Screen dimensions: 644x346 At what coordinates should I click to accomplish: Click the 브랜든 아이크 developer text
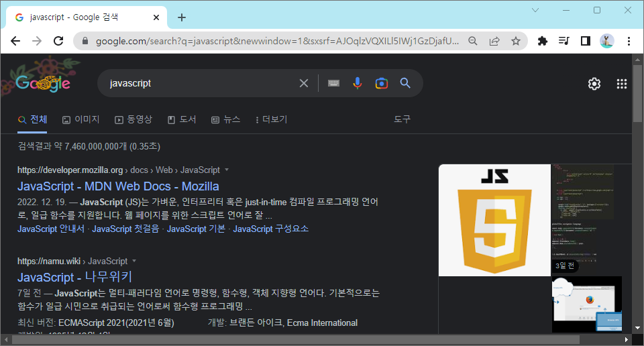coord(256,323)
